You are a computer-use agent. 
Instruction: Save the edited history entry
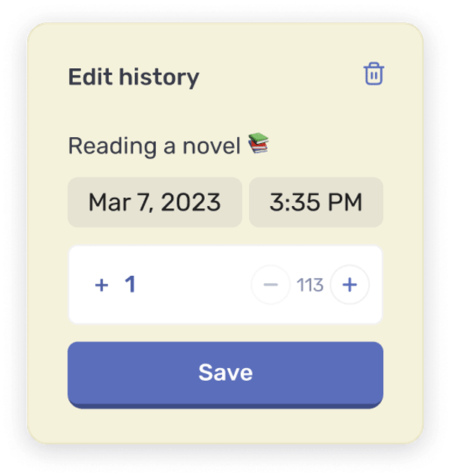coord(225,376)
